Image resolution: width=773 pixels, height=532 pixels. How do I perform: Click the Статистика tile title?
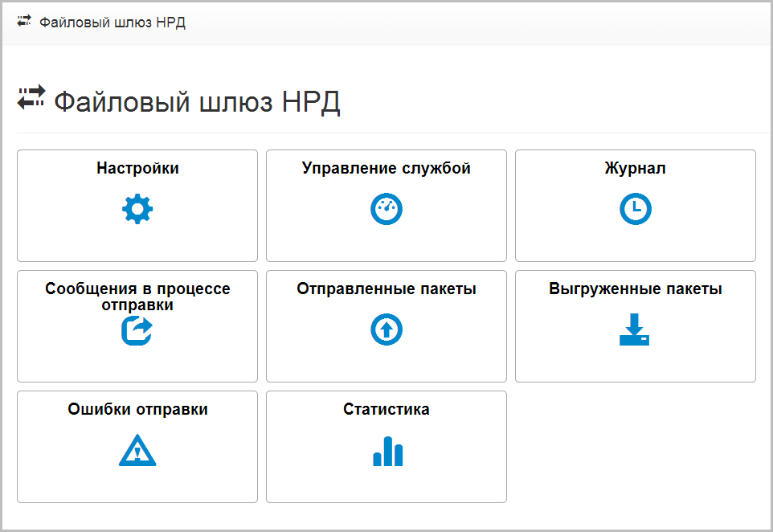[x=386, y=409]
